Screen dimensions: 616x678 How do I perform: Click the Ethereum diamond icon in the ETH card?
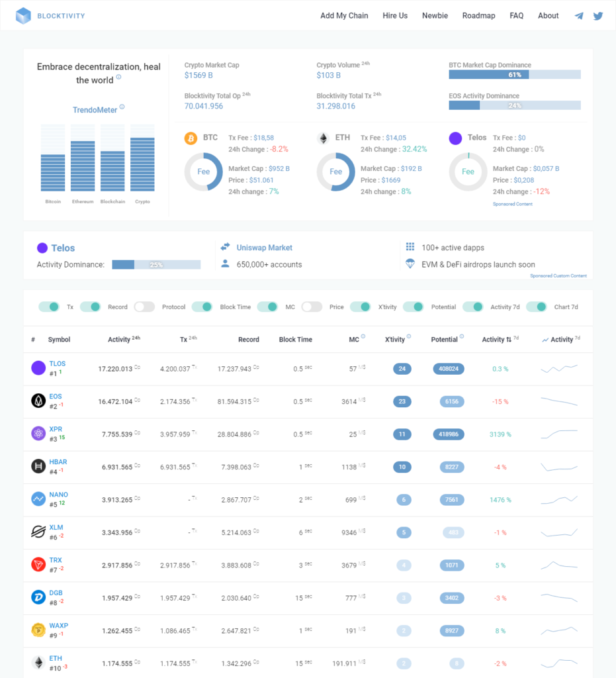coord(323,138)
